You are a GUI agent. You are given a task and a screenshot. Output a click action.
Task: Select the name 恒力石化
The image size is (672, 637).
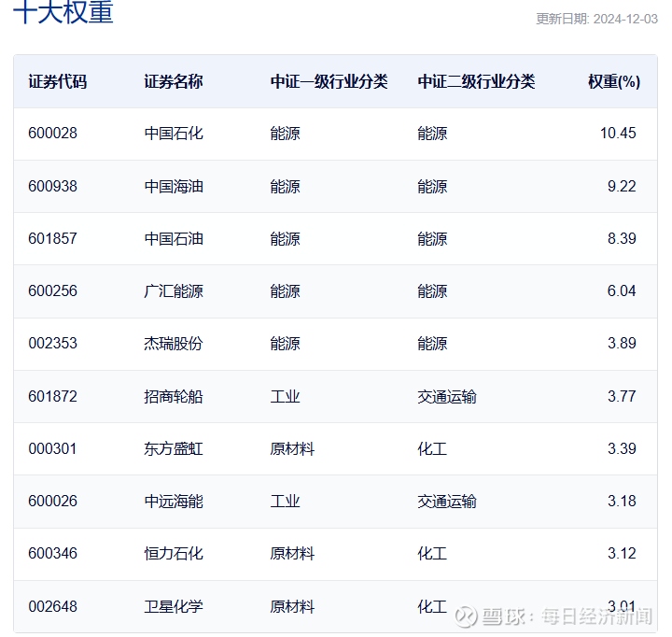174,554
